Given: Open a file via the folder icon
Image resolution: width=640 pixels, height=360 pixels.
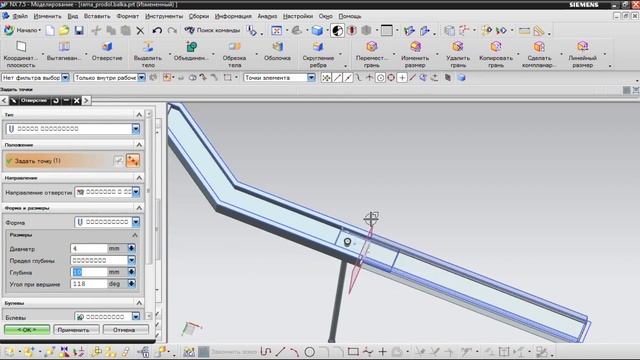Looking at the screenshot, I should [64, 31].
